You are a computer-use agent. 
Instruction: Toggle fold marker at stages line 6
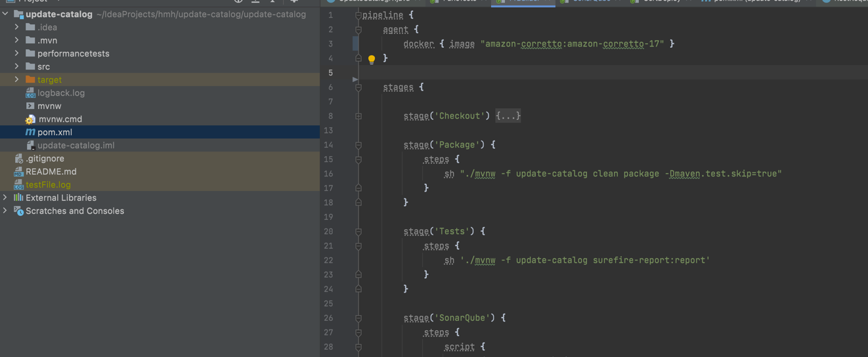(358, 87)
